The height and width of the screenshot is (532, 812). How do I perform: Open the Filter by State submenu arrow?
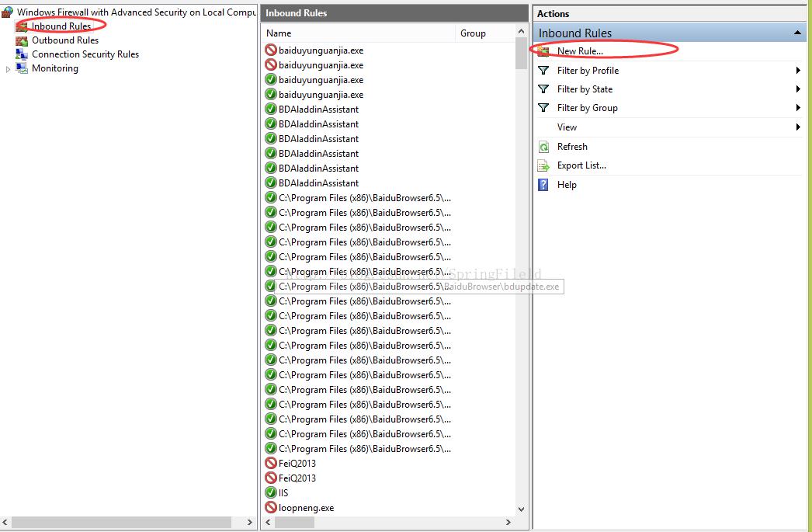798,89
